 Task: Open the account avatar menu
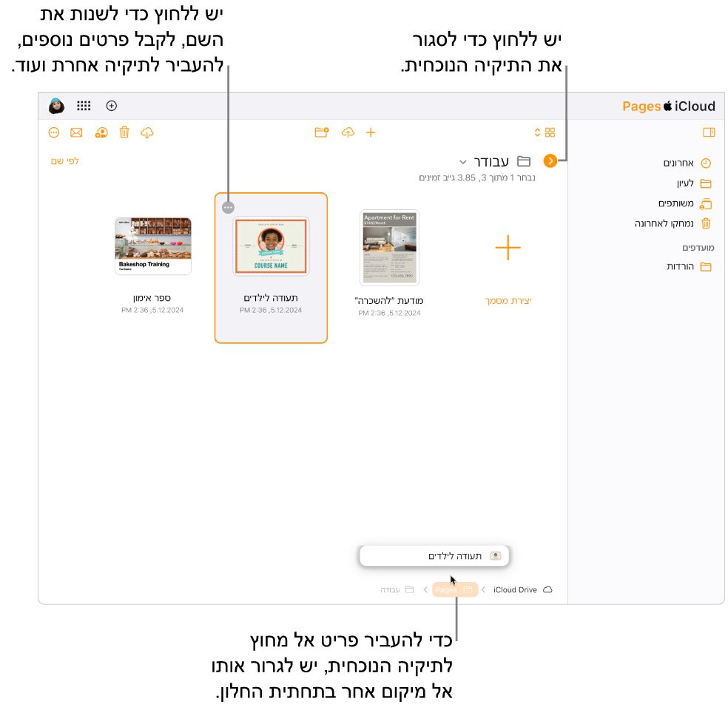(57, 106)
